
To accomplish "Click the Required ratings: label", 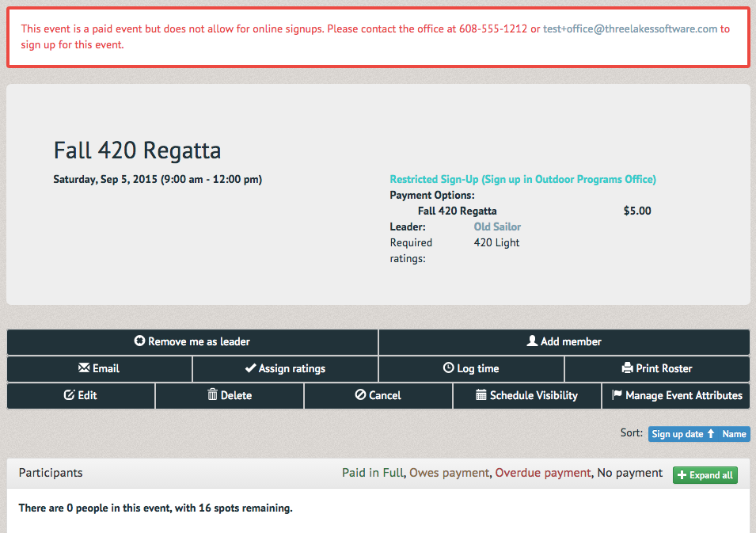I will 411,250.
